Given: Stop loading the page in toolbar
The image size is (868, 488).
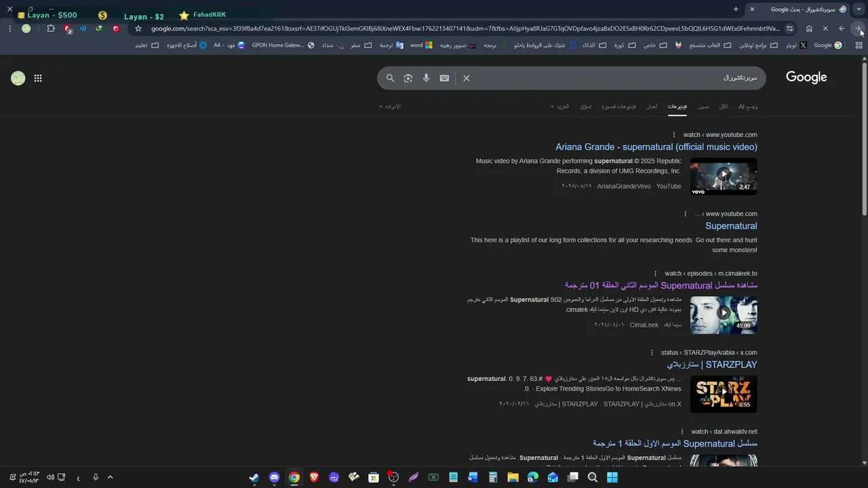Looking at the screenshot, I should (825, 28).
